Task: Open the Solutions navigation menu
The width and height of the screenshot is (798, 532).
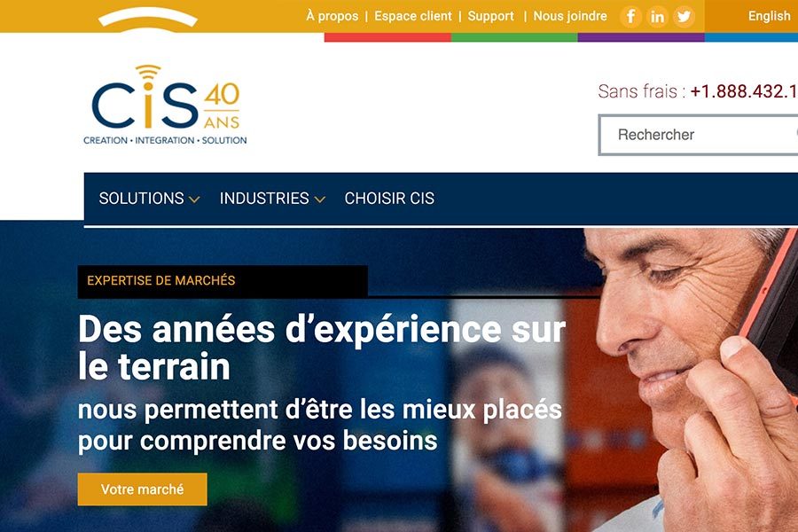Action: (x=142, y=198)
